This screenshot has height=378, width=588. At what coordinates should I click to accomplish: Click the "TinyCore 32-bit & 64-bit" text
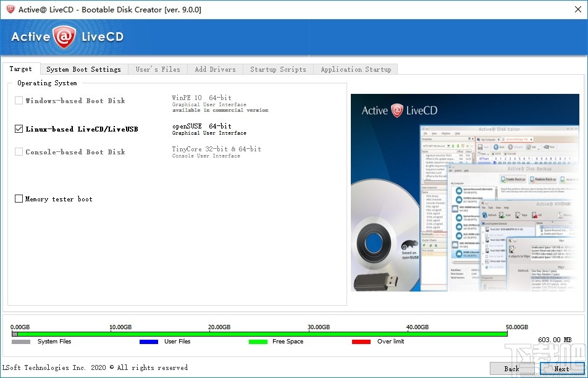point(216,149)
